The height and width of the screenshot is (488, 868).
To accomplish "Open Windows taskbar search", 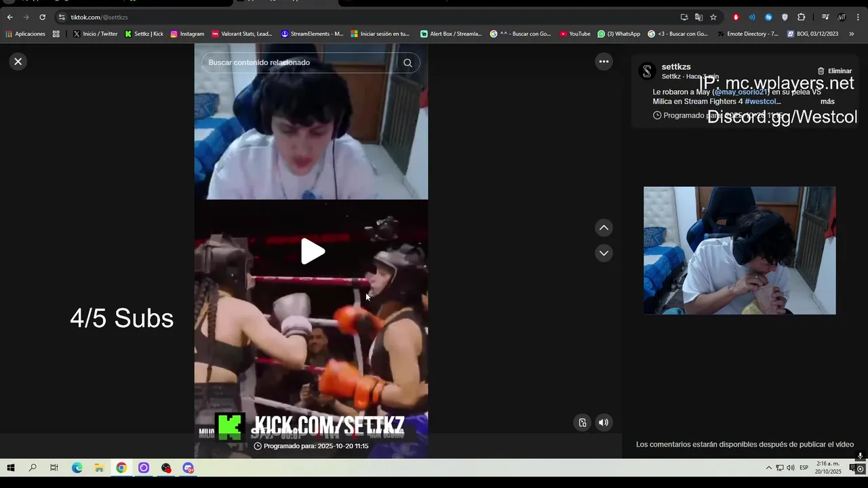I will tap(33, 468).
